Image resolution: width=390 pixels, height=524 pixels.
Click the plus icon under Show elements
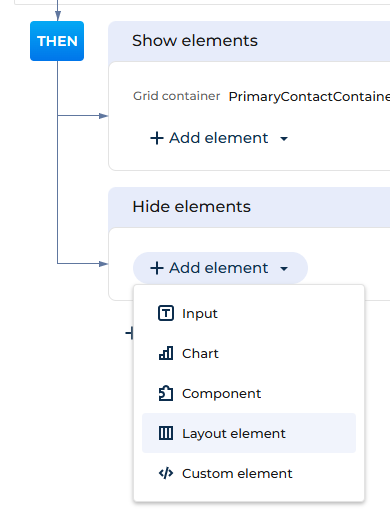[x=157, y=138]
